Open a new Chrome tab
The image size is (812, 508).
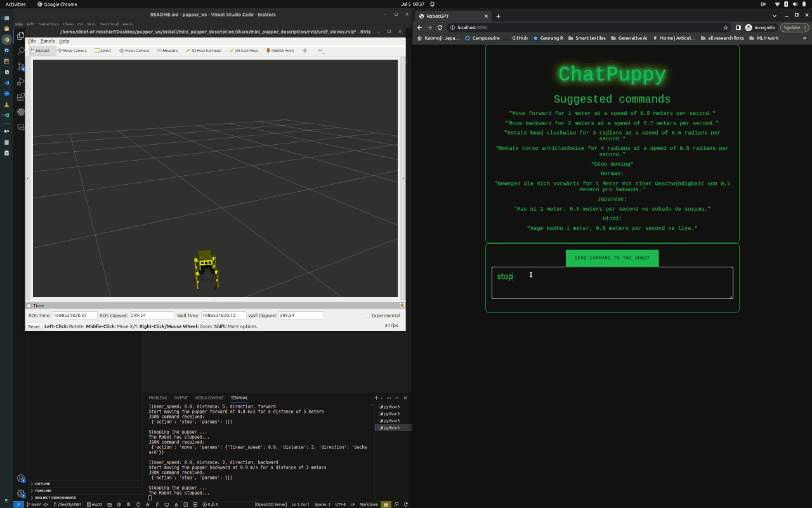click(x=498, y=16)
